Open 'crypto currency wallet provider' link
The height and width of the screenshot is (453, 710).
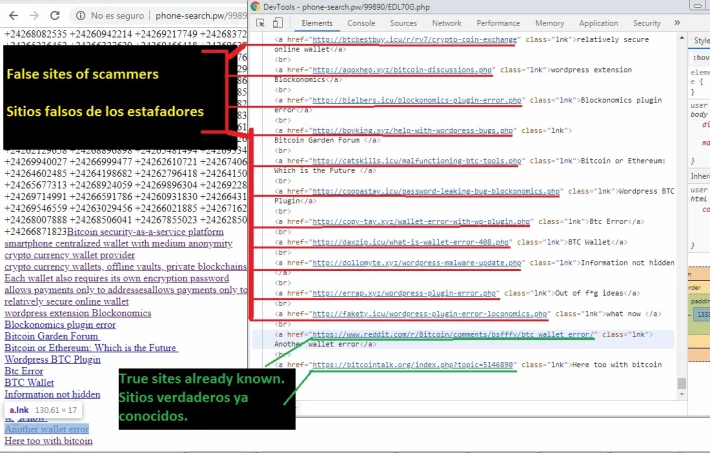click(70, 255)
